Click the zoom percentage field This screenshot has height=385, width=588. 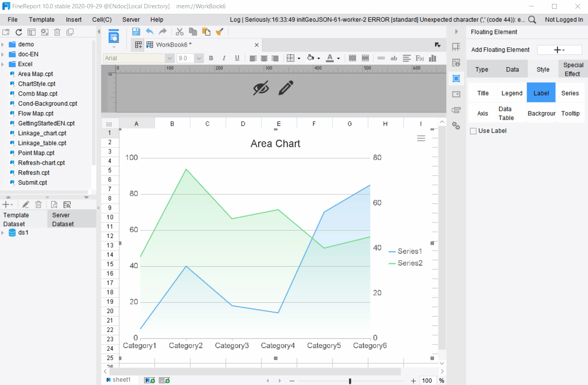point(427,381)
